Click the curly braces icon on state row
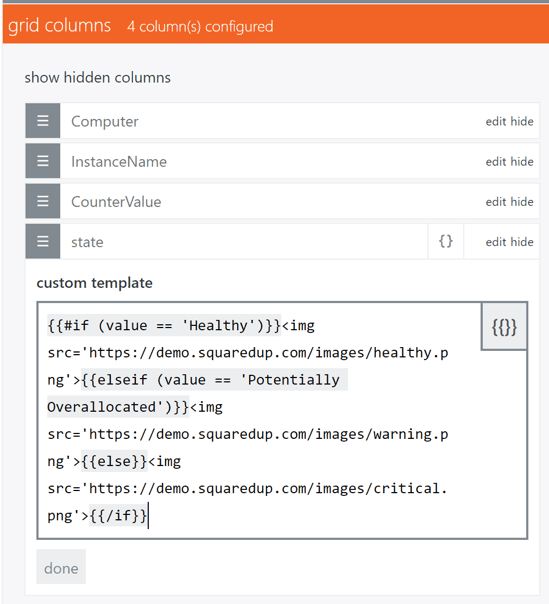Viewport: 549px width, 604px height. 446,242
